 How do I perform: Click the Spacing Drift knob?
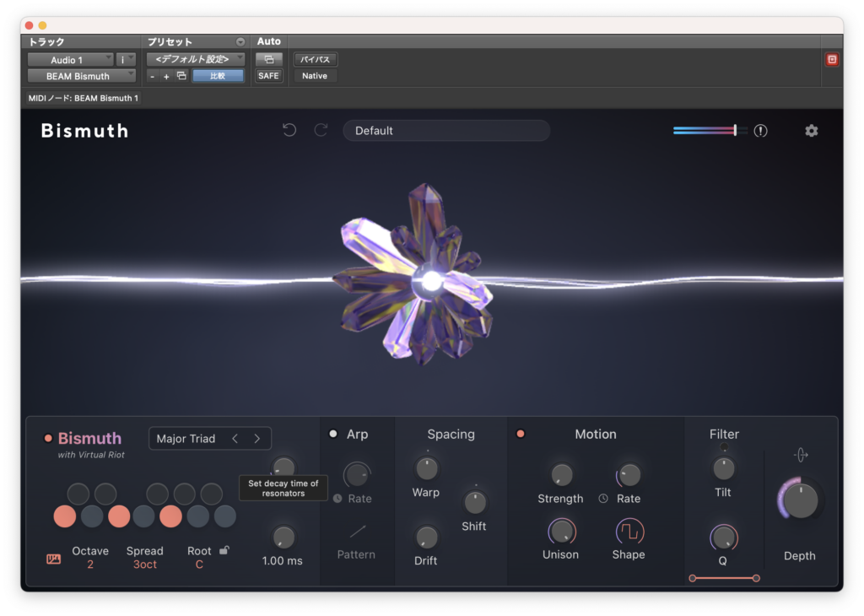(x=426, y=538)
